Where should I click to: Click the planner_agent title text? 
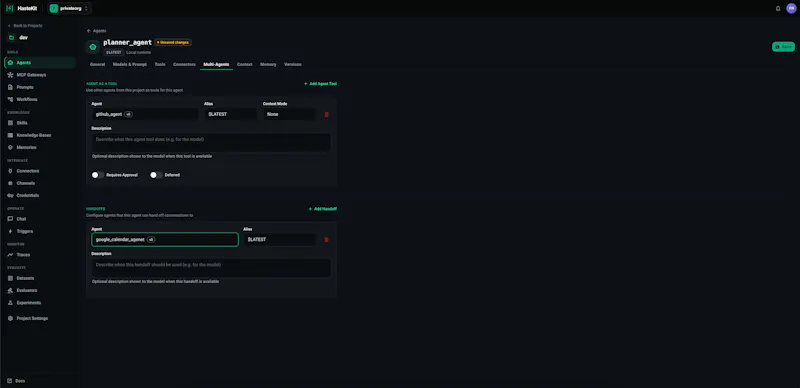128,42
